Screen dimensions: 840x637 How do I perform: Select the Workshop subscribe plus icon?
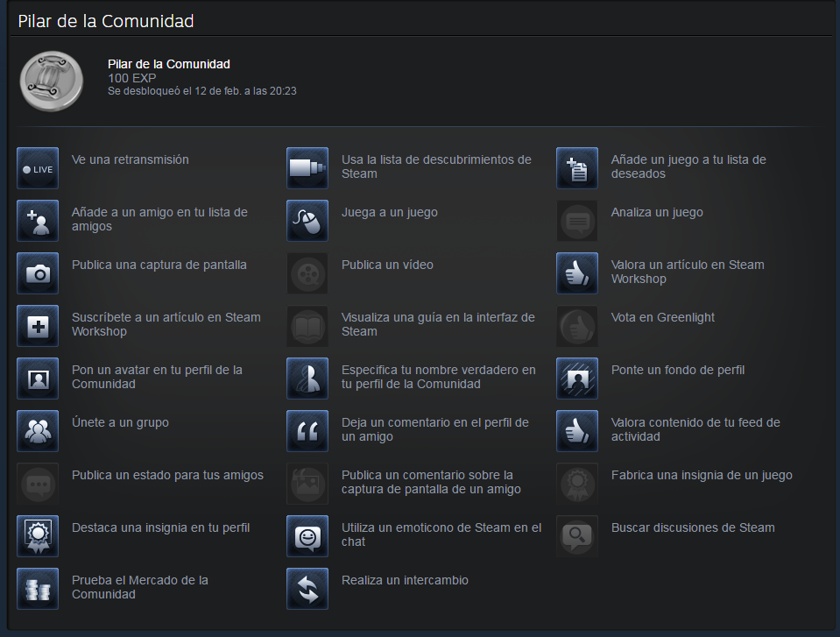click(38, 326)
